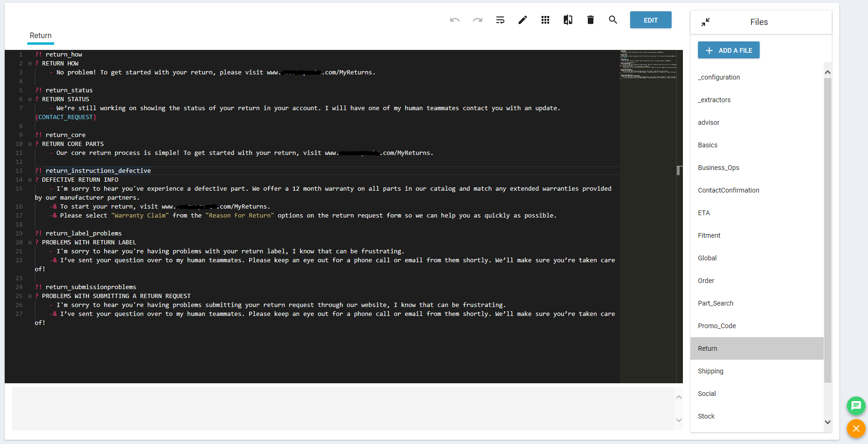Open the Order file
868x444 pixels.
pos(757,281)
